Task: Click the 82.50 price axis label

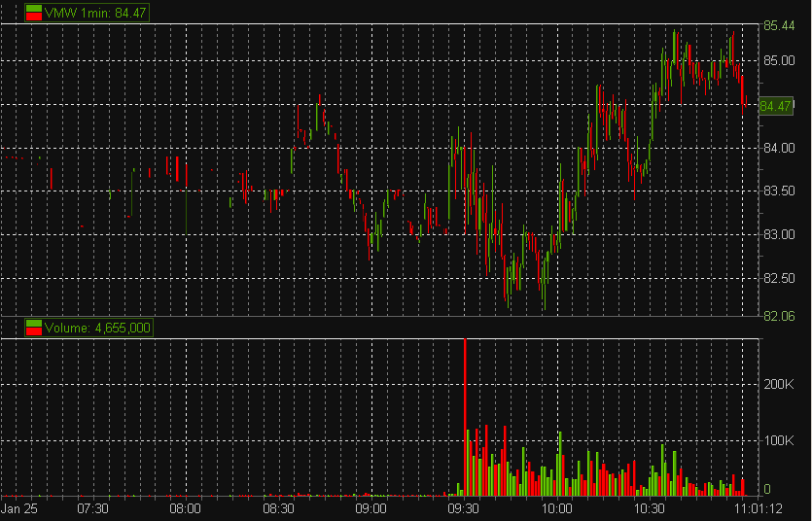Action: pos(779,278)
